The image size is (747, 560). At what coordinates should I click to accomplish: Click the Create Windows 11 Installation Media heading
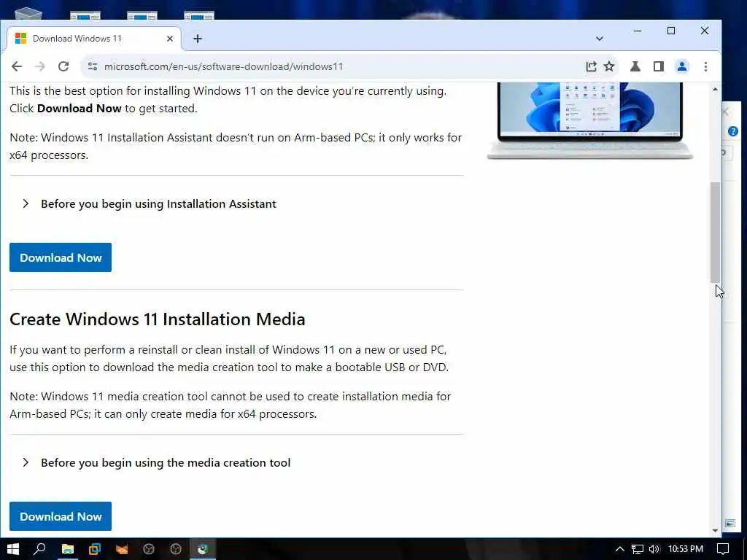click(x=158, y=319)
